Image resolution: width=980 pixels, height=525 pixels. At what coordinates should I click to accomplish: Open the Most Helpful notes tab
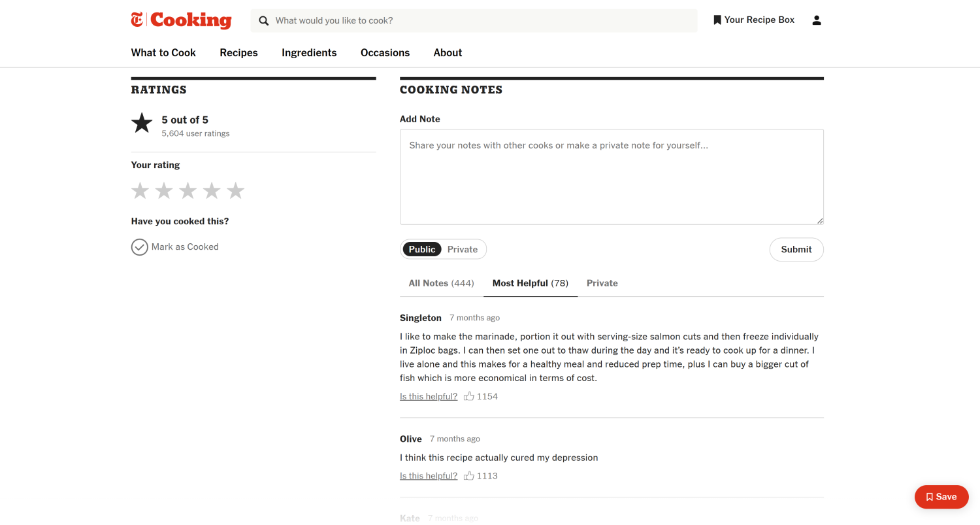coord(530,282)
